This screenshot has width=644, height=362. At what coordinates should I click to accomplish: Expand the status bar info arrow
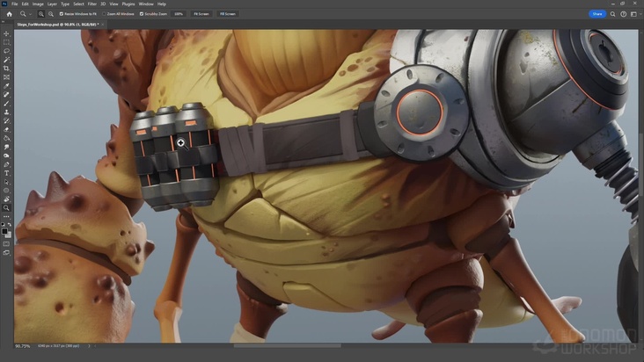coord(89,346)
